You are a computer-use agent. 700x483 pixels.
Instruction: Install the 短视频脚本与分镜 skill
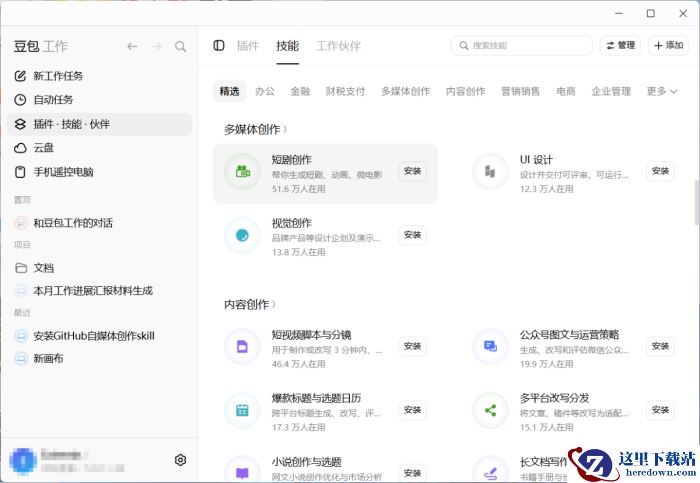[x=412, y=346]
